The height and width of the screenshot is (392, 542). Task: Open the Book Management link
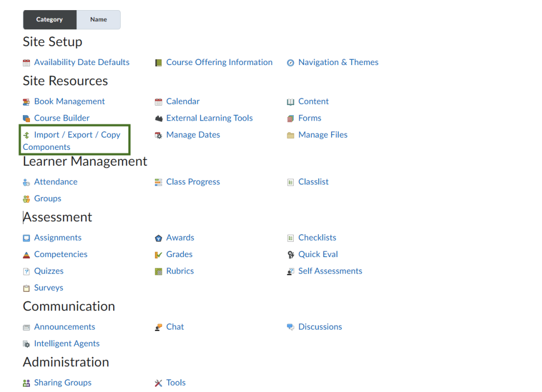(x=69, y=101)
